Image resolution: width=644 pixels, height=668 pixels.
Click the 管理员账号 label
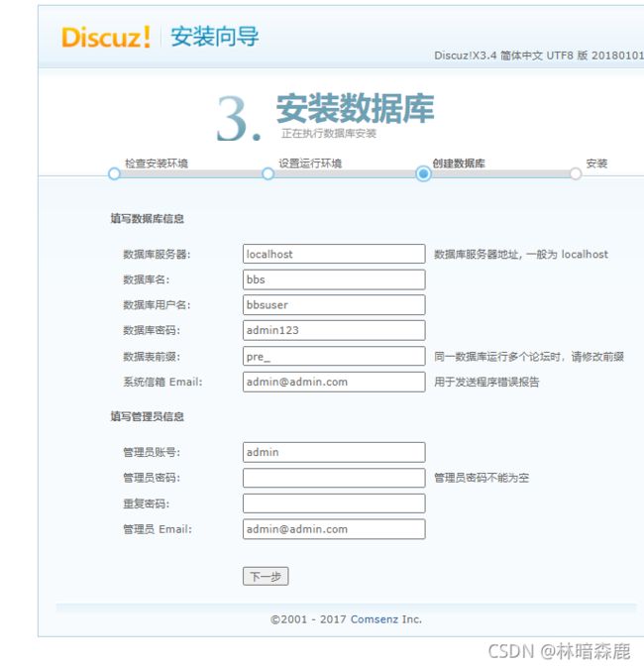tap(152, 452)
